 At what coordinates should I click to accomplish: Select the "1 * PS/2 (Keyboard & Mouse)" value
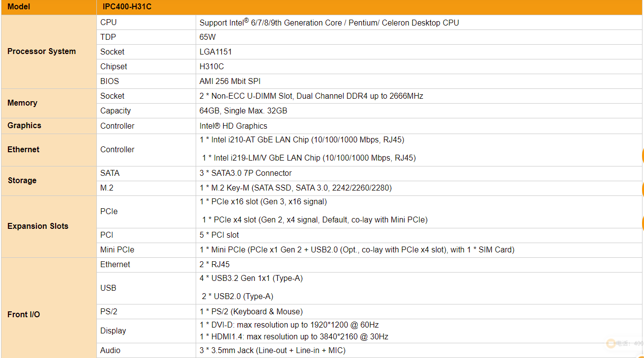[x=251, y=311]
